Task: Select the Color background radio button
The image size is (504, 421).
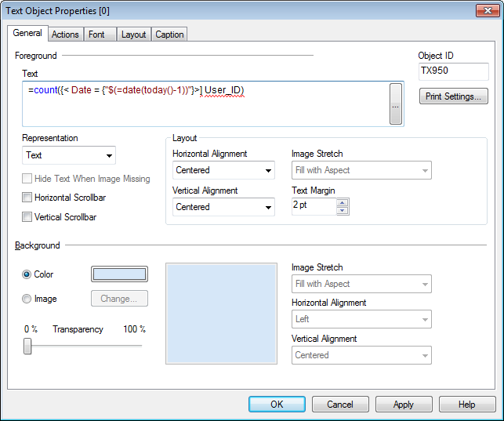Action: pos(27,274)
